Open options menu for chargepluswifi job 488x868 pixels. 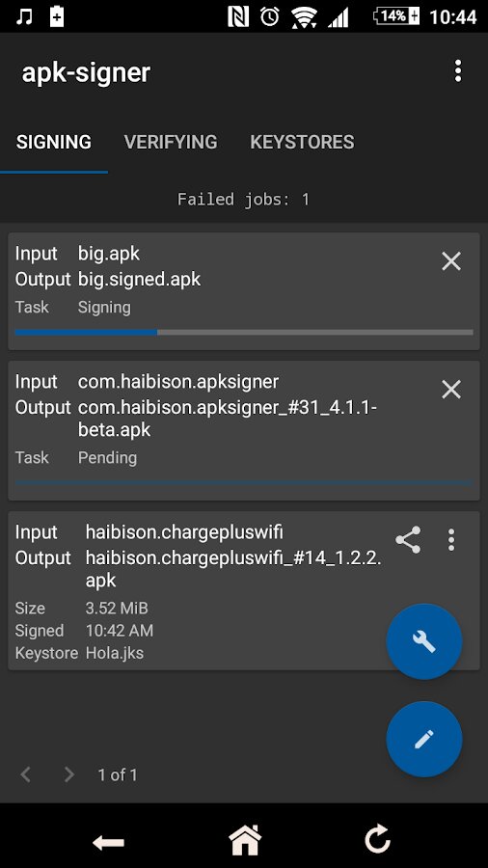pyautogui.click(x=451, y=539)
